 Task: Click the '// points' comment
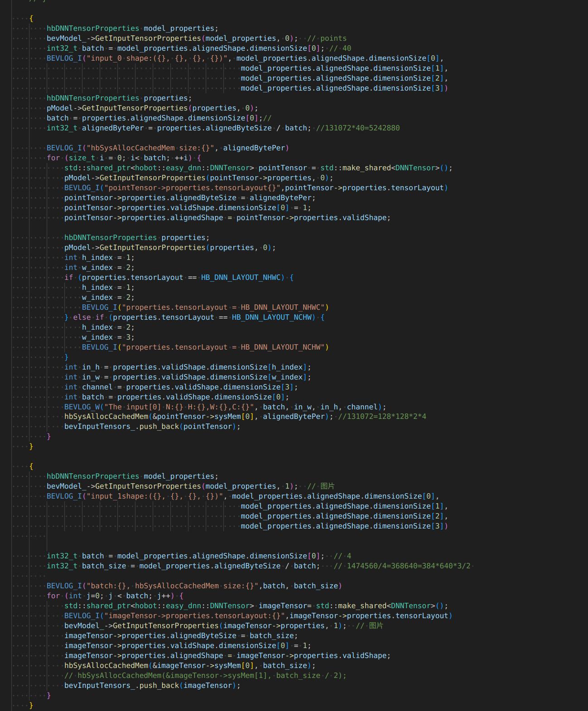pos(327,38)
